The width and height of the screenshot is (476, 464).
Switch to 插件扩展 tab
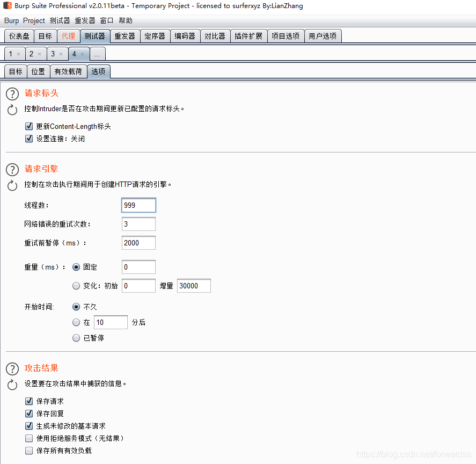(x=248, y=36)
